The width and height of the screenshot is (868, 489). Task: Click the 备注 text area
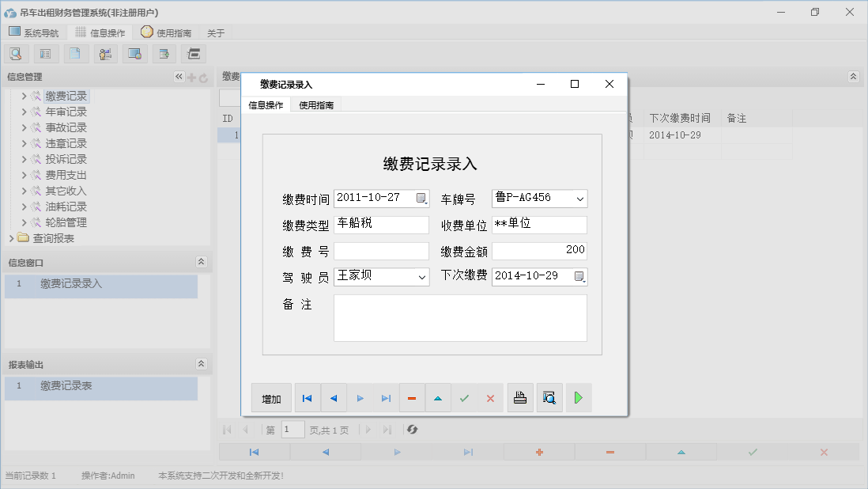pos(460,318)
